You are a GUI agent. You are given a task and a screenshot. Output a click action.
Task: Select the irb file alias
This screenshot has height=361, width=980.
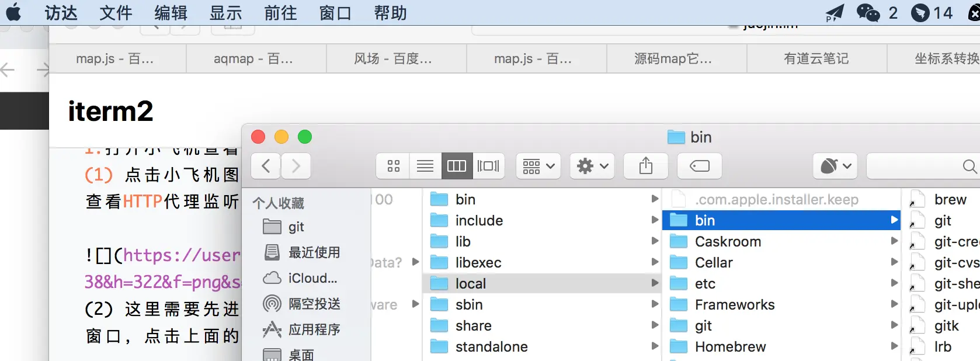(x=941, y=346)
